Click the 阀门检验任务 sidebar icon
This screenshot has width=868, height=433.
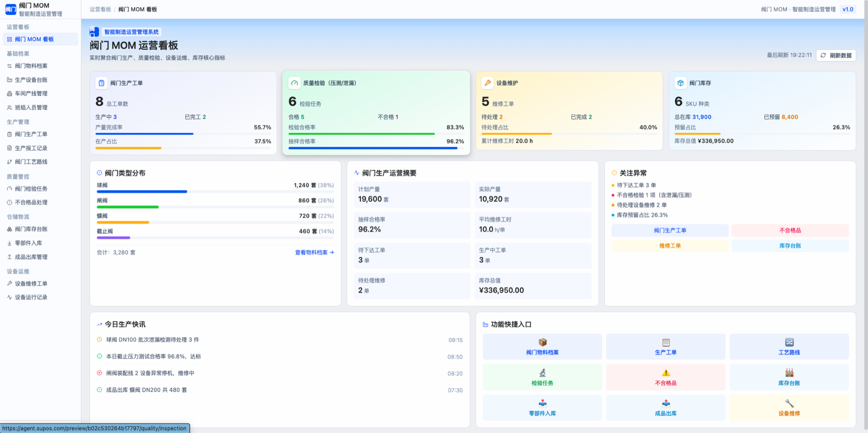pyautogui.click(x=10, y=189)
